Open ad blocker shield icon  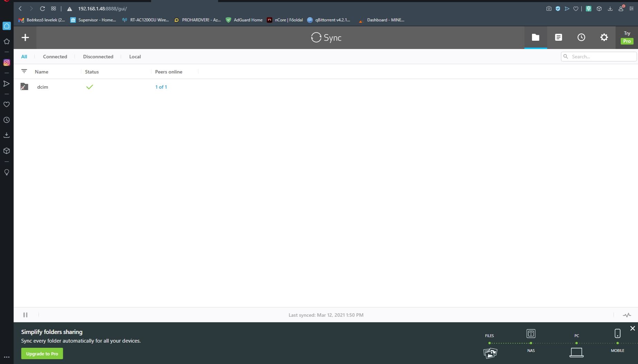coord(558,9)
